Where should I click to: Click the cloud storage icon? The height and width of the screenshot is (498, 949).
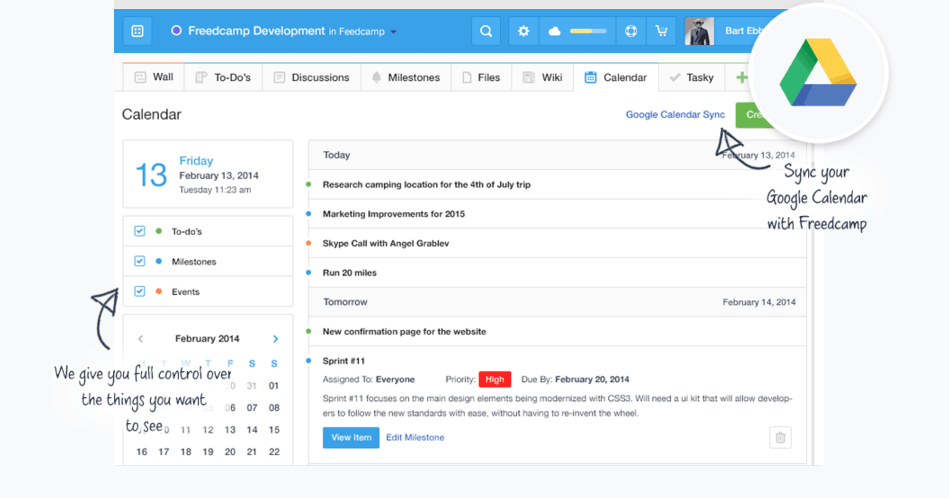click(x=554, y=31)
